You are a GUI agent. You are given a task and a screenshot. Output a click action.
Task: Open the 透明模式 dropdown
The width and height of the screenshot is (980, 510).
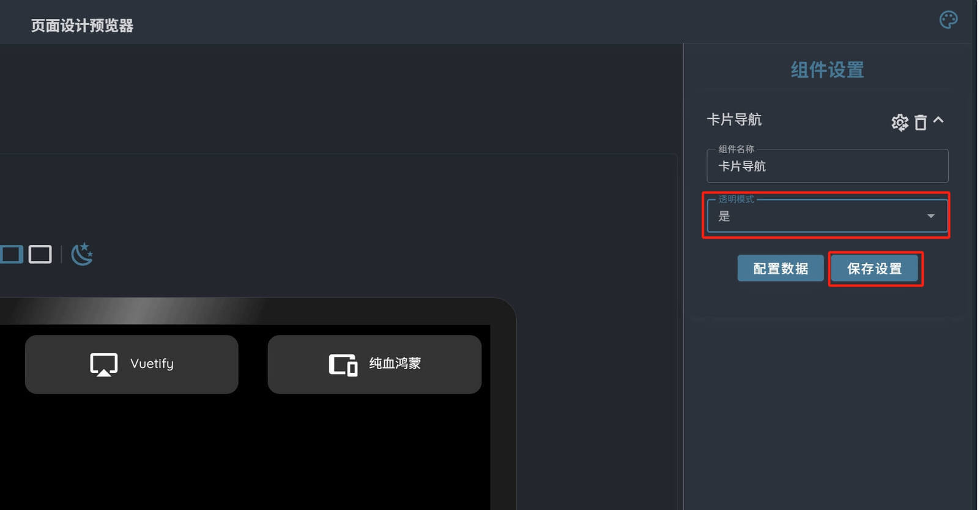pyautogui.click(x=827, y=216)
